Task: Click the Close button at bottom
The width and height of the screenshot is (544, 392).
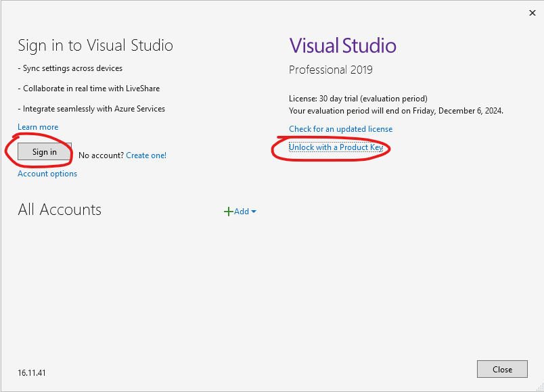Action: (502, 369)
